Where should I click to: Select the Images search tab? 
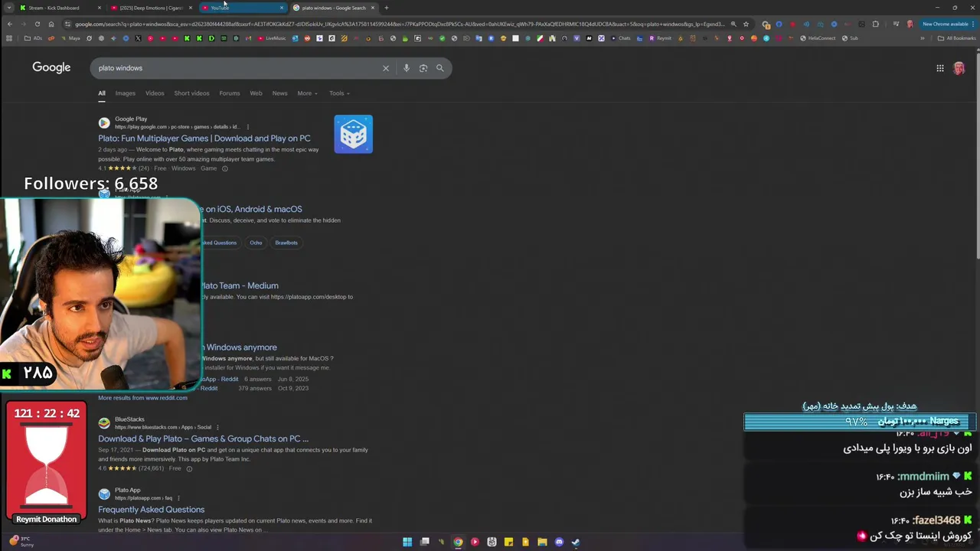[126, 93]
